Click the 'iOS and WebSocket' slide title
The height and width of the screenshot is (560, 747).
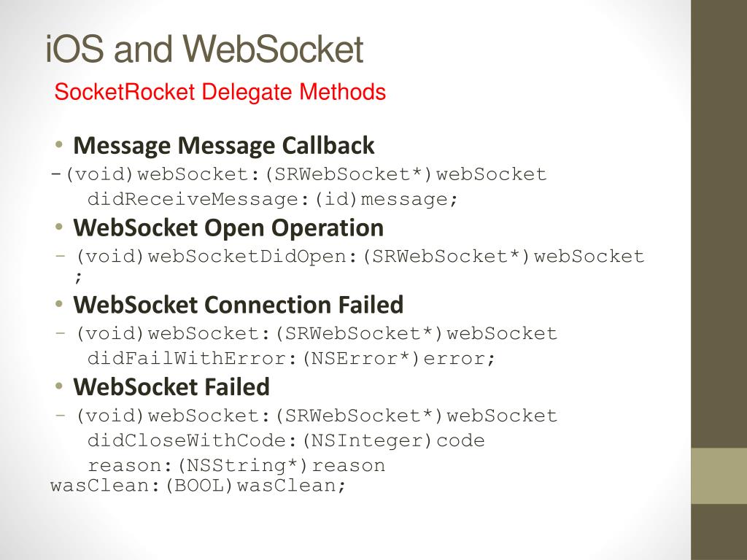point(205,49)
